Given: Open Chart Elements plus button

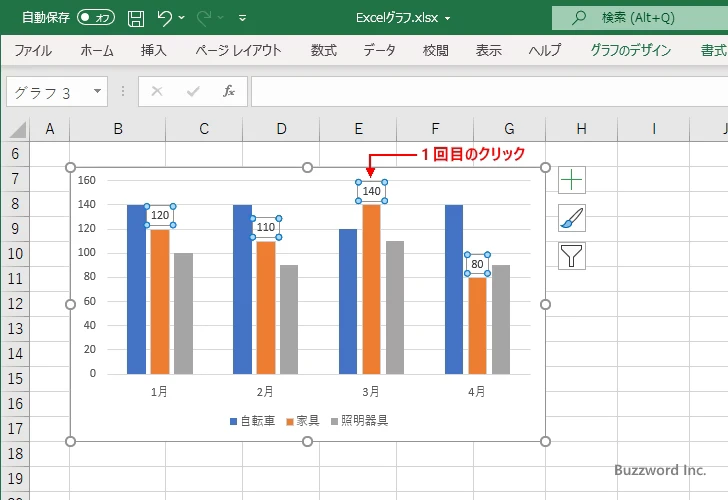Looking at the screenshot, I should tap(571, 180).
